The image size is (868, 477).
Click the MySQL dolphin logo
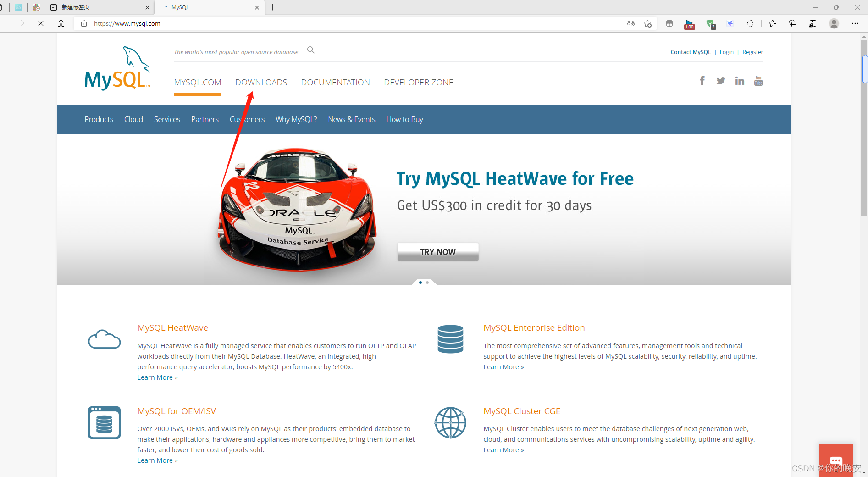pyautogui.click(x=117, y=68)
